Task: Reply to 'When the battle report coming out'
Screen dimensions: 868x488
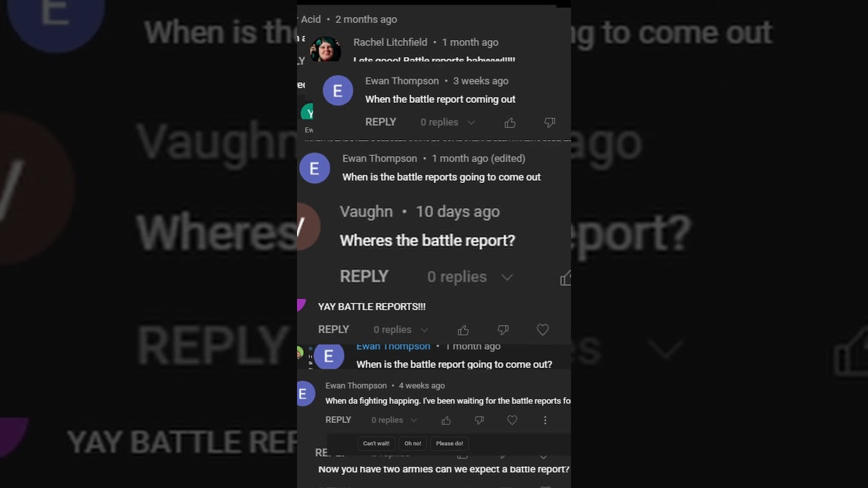Action: [380, 122]
